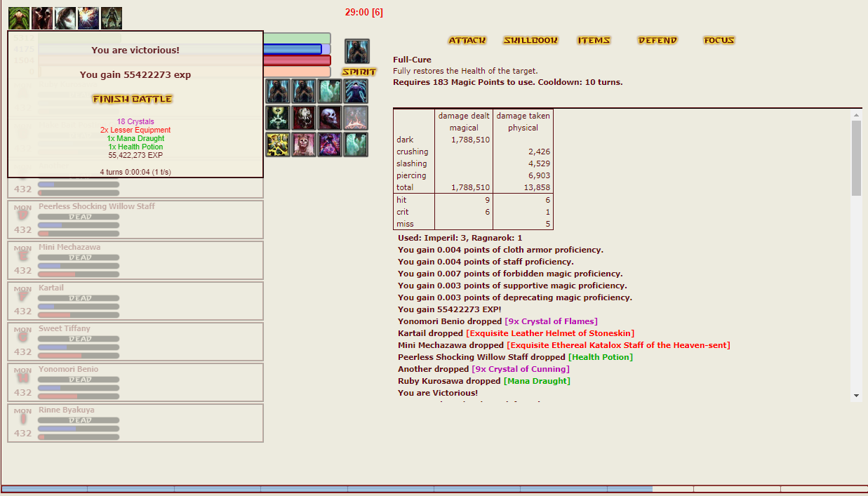Open the Skillbook menu
868x496 pixels.
530,41
